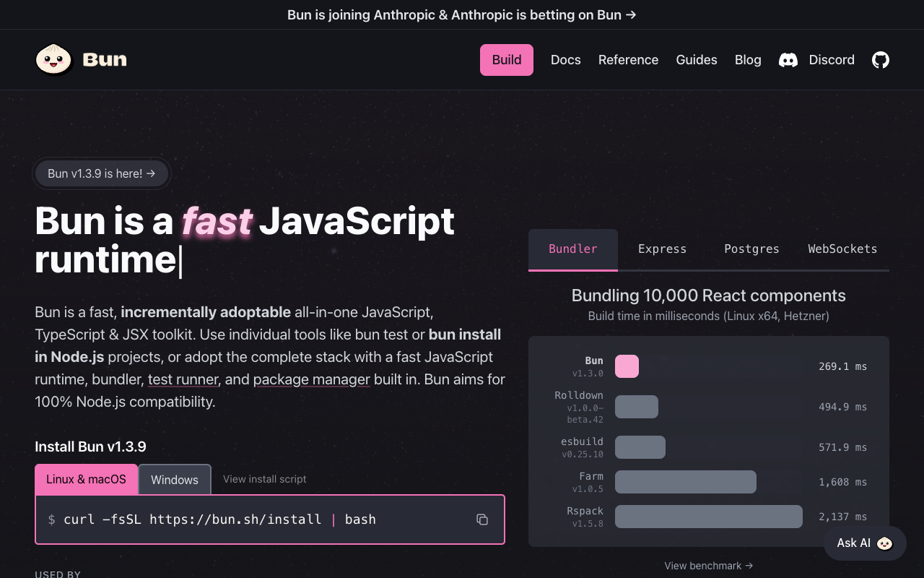Click the Discord logo icon
Viewport: 924px width, 578px height.
coord(788,60)
